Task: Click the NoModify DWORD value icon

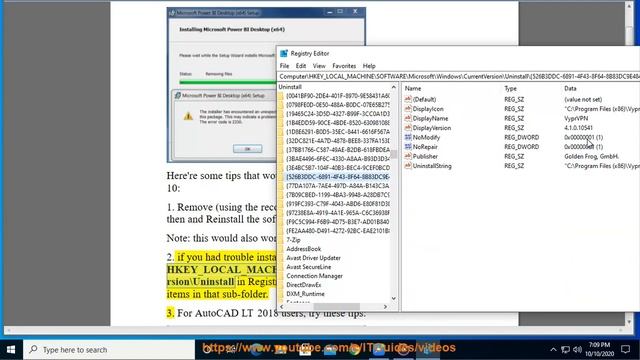Action: pyautogui.click(x=408, y=137)
